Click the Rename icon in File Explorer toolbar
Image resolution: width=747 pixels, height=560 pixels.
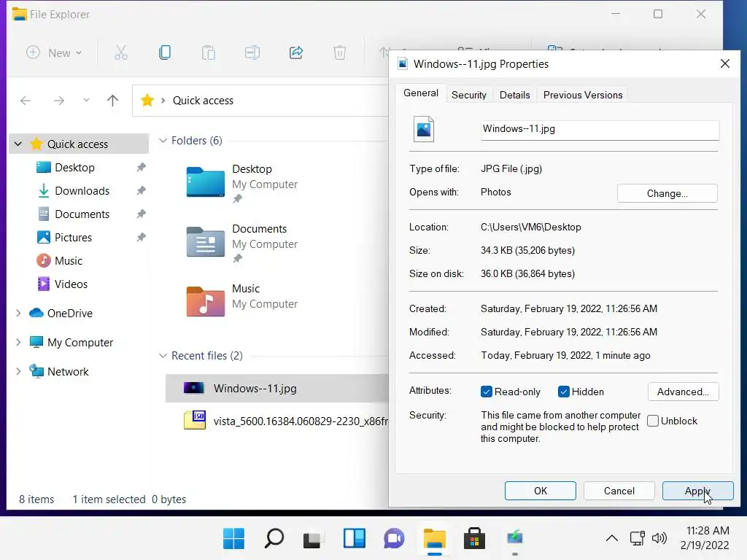tap(252, 52)
